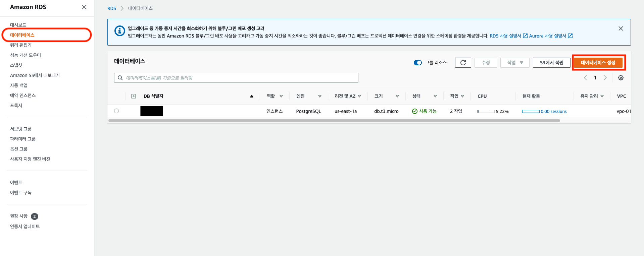Open 권장 사항 in the sidebar
This screenshot has width=644, height=256.
coord(19,216)
